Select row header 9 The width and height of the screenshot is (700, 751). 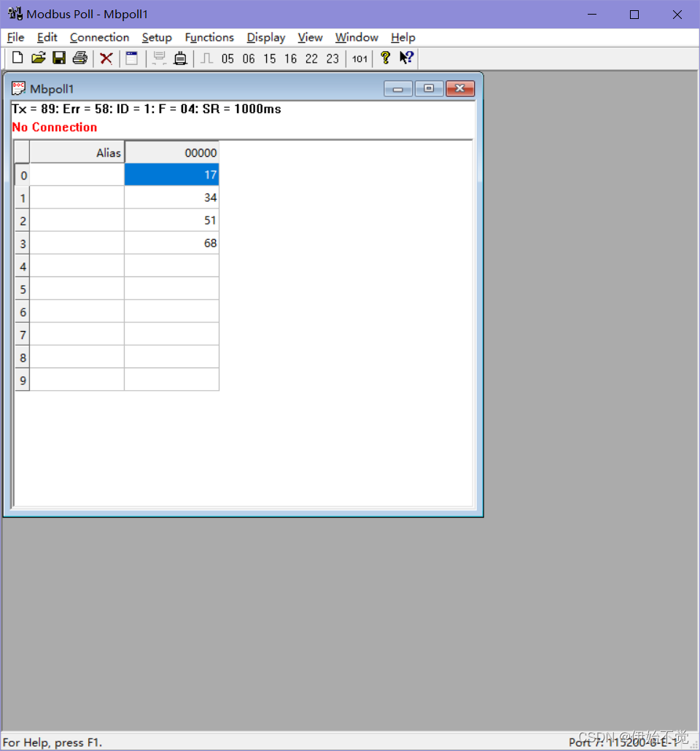[x=23, y=381]
